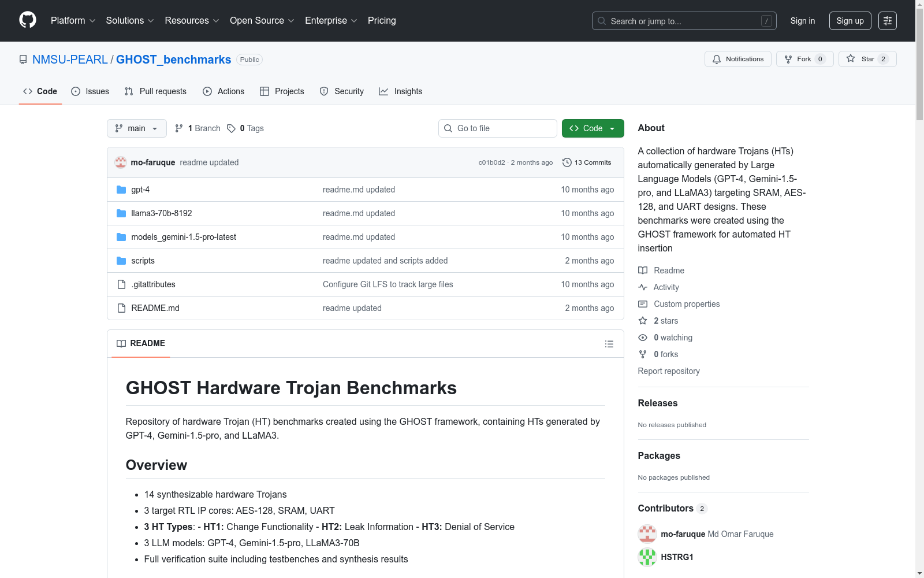Click the repository icon beside NMSU-PEARL

click(x=23, y=60)
